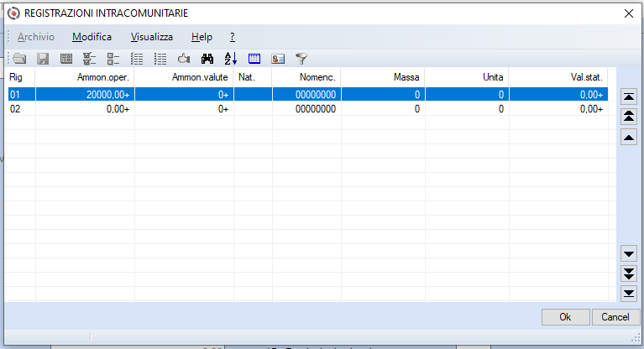This screenshot has width=644, height=349.
Task: Move down one row with down arrow
Action: [629, 253]
